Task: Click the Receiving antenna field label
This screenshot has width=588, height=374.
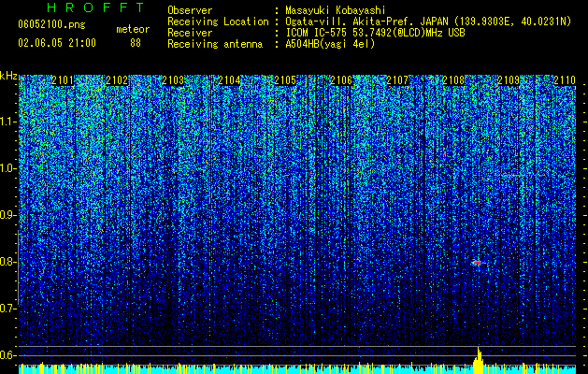Action: [215, 44]
